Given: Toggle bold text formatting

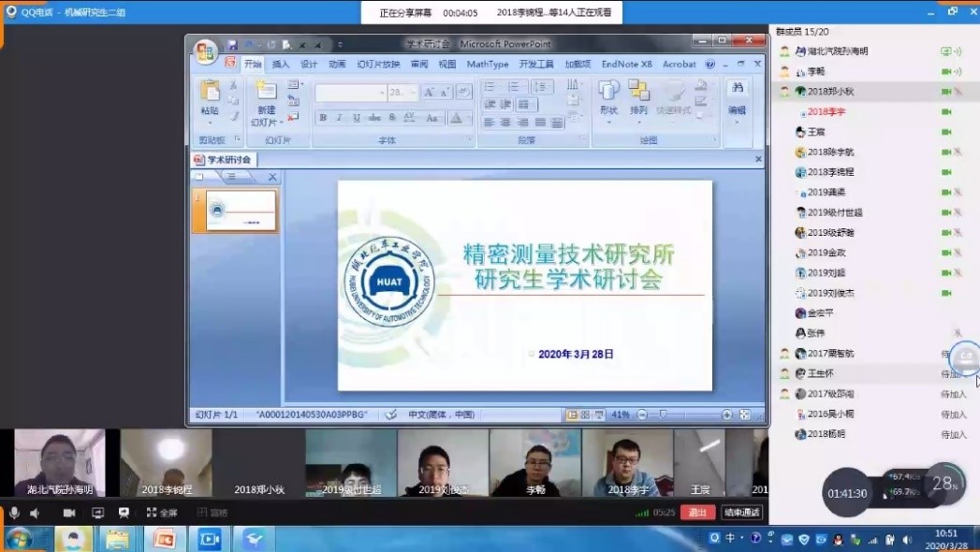Looking at the screenshot, I should pos(323,118).
